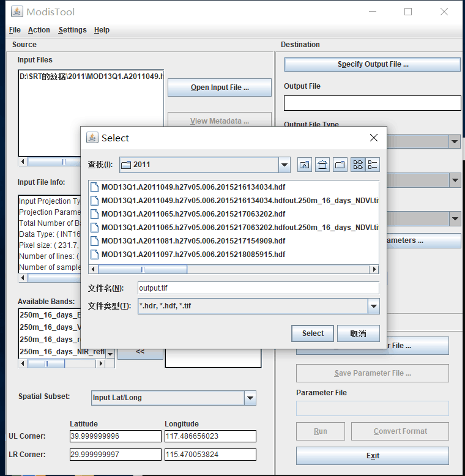The height and width of the screenshot is (476, 465).
Task: Minimize the ModisTool window
Action: coord(373,12)
